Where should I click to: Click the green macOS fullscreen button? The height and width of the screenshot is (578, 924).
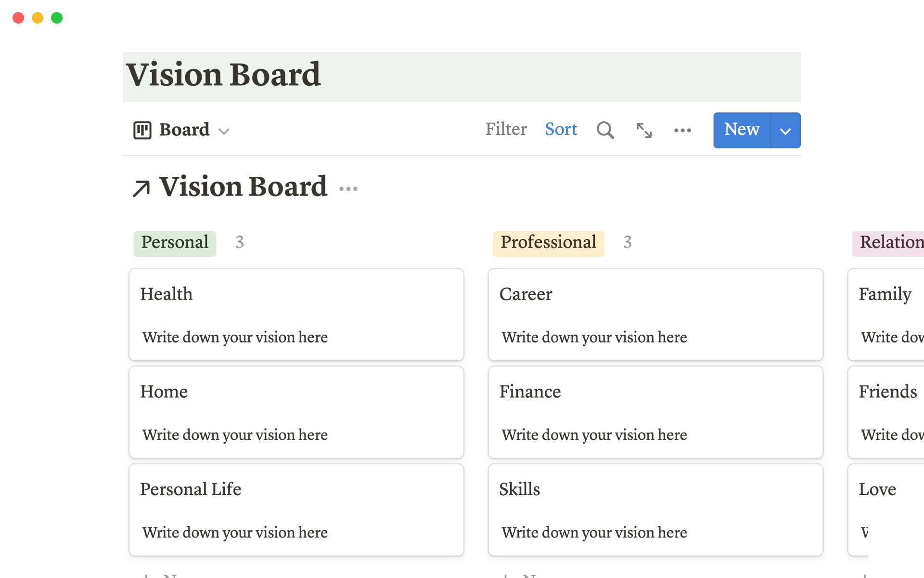[x=57, y=18]
